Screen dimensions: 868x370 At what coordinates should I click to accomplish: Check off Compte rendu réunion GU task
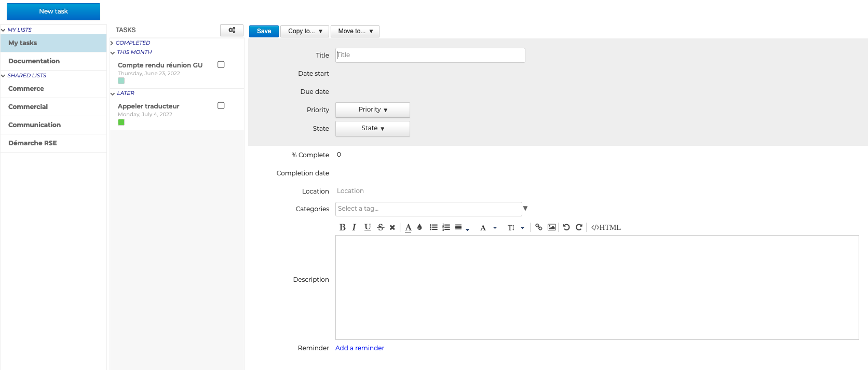221,65
